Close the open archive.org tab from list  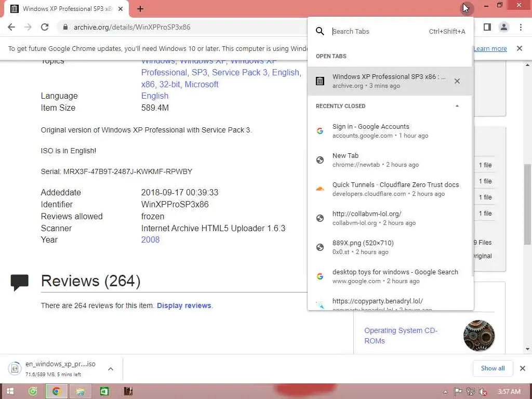[x=457, y=81]
